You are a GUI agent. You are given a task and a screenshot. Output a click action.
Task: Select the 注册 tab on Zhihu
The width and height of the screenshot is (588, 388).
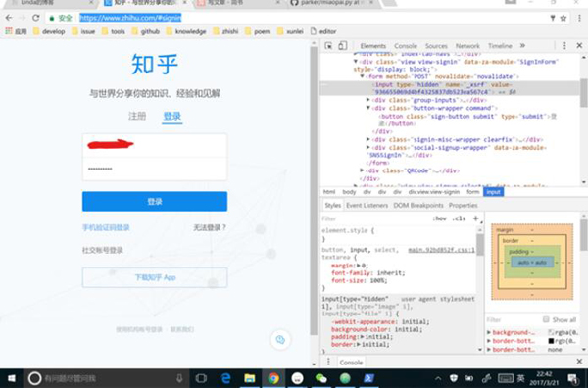[x=137, y=116]
